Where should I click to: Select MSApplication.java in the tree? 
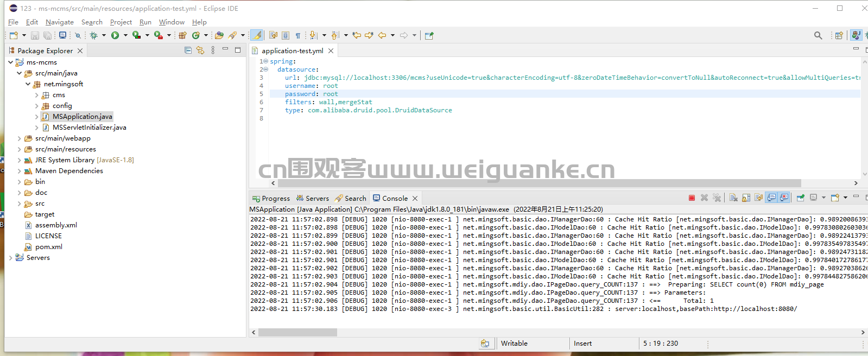83,117
